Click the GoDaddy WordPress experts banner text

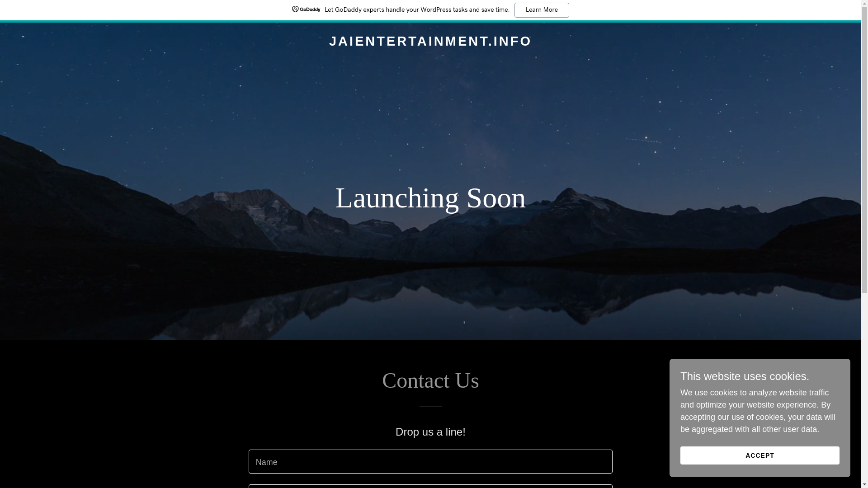pos(416,10)
